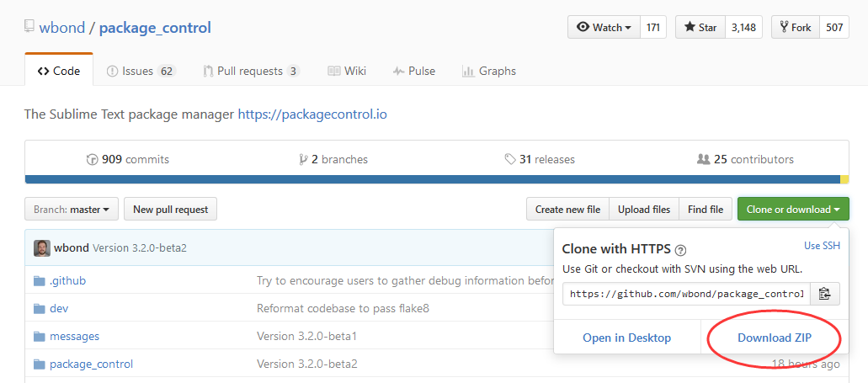Image resolution: width=868 pixels, height=383 pixels.
Task: Open the Watch notifications dropdown
Action: click(604, 27)
